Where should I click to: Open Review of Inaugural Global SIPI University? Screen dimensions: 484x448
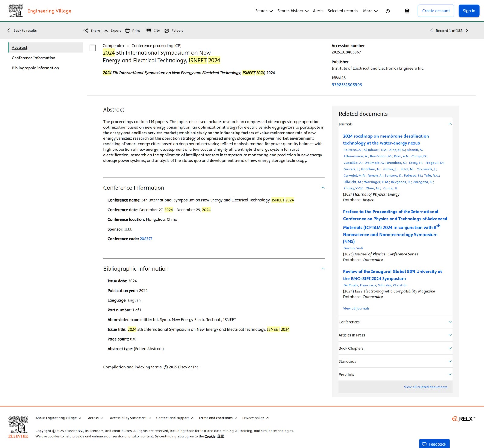[x=392, y=275]
